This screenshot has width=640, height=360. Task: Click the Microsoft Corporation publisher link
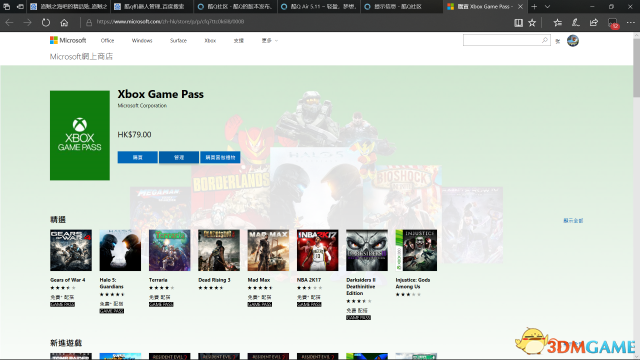(142, 105)
